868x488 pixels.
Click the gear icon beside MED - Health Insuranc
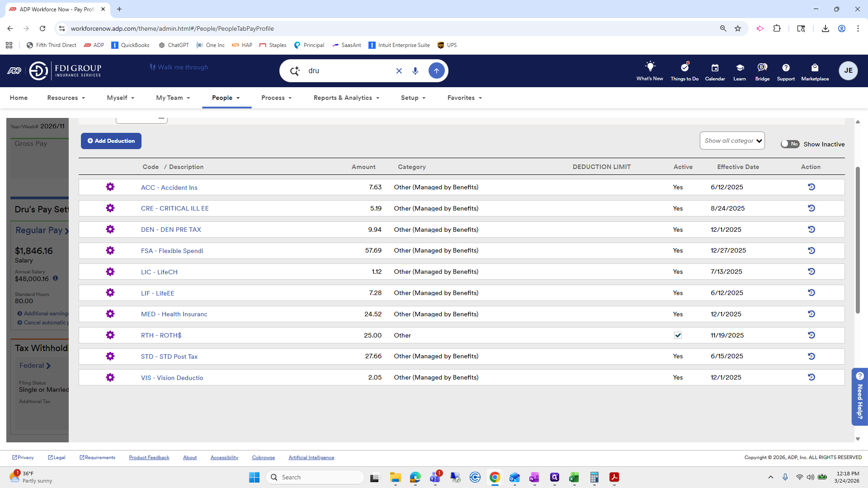coord(110,314)
